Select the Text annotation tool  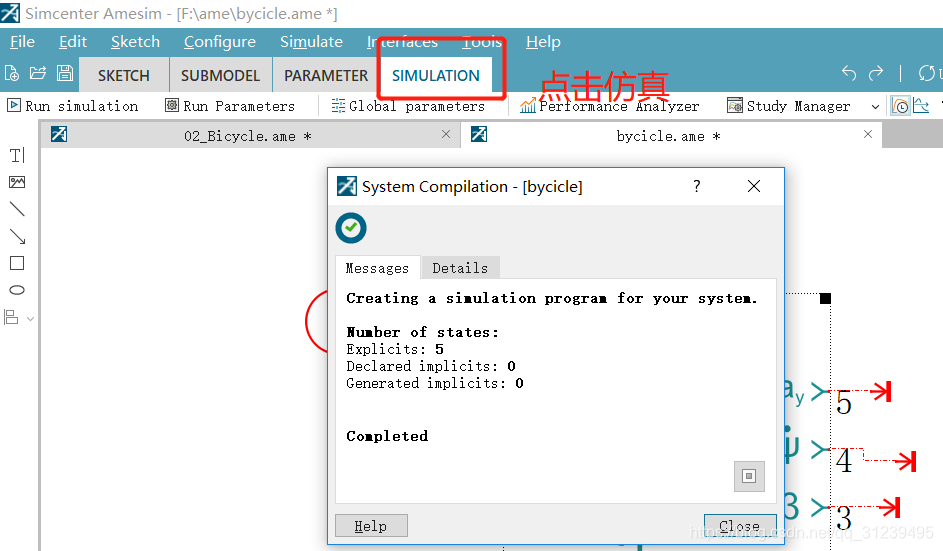point(17,155)
